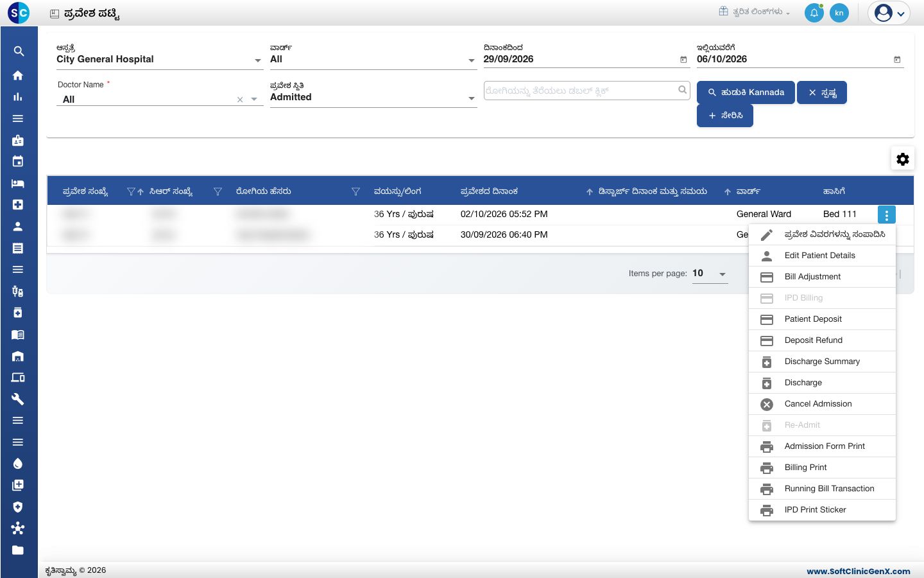Open the wrench tools icon in the sidebar
This screenshot has width=924, height=578.
tap(18, 399)
